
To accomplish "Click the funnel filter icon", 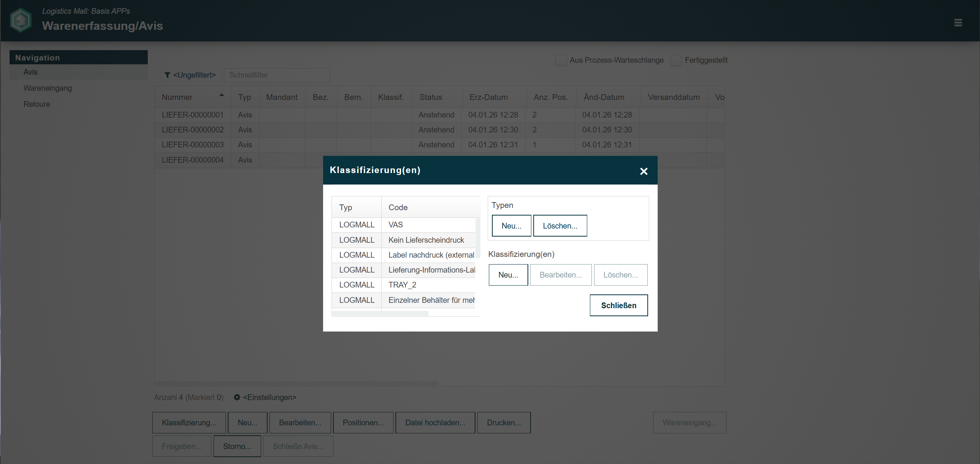I will click(167, 75).
